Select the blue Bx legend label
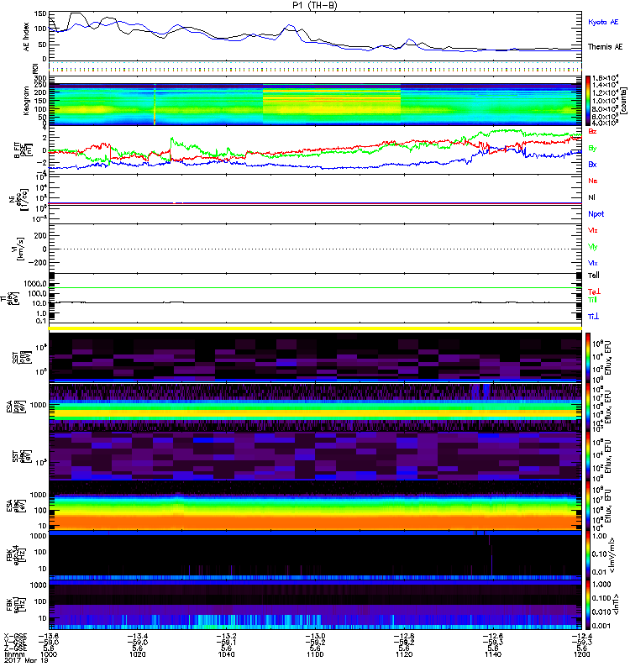 [x=592, y=164]
